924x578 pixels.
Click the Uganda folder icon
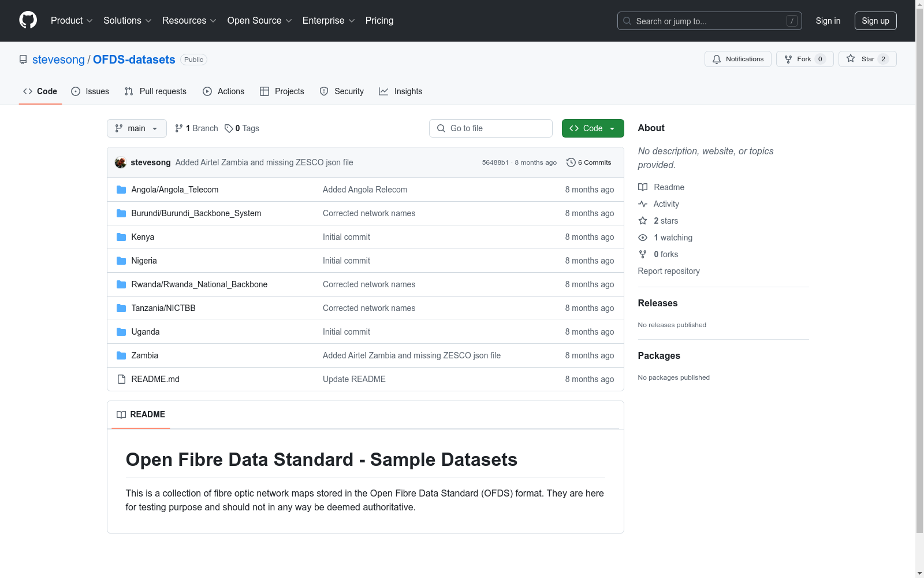pyautogui.click(x=121, y=332)
